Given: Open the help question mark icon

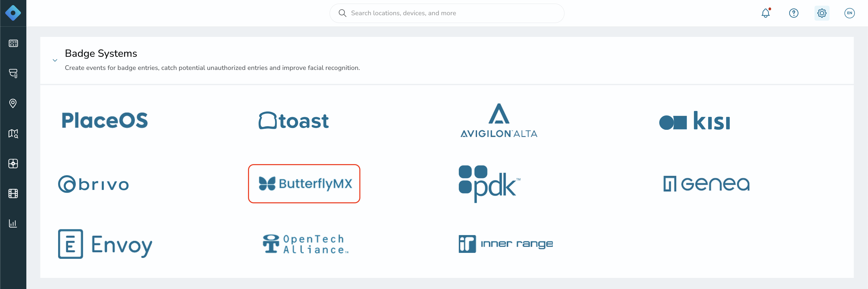Looking at the screenshot, I should tap(794, 13).
